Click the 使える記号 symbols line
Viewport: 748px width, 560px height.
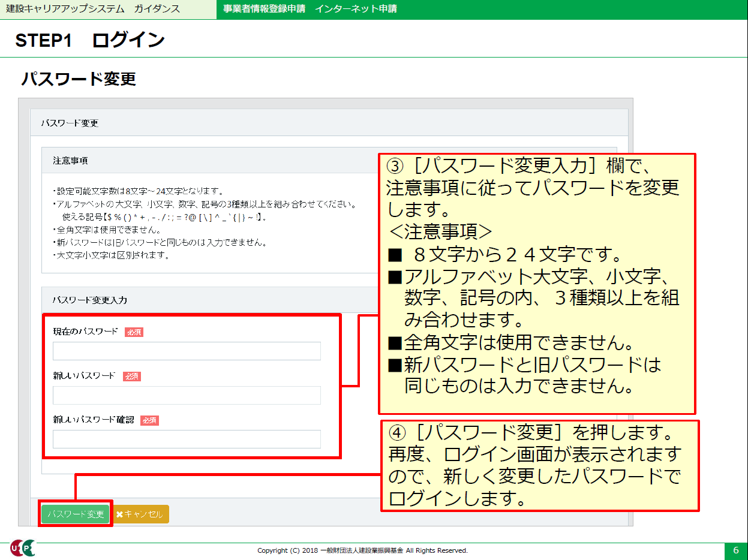point(165,217)
